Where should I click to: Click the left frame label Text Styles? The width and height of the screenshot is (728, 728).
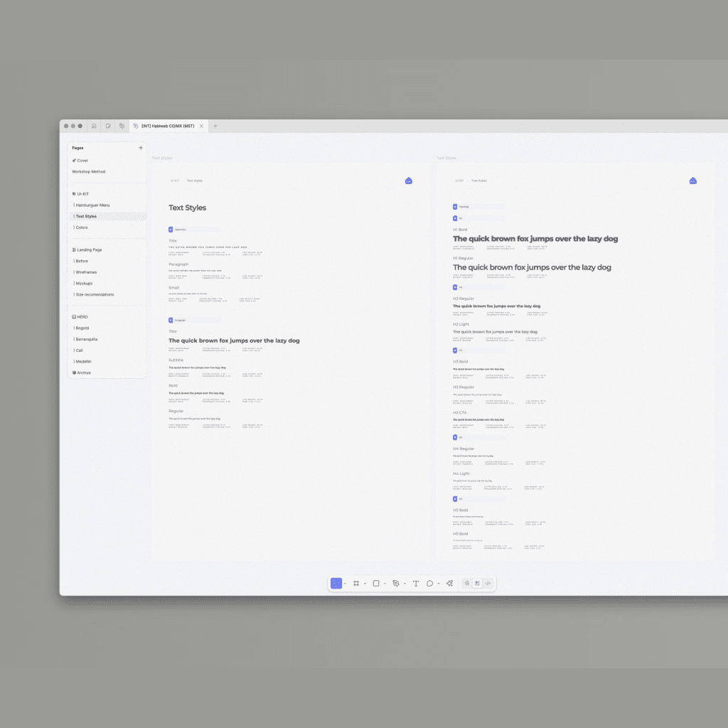[x=161, y=158]
